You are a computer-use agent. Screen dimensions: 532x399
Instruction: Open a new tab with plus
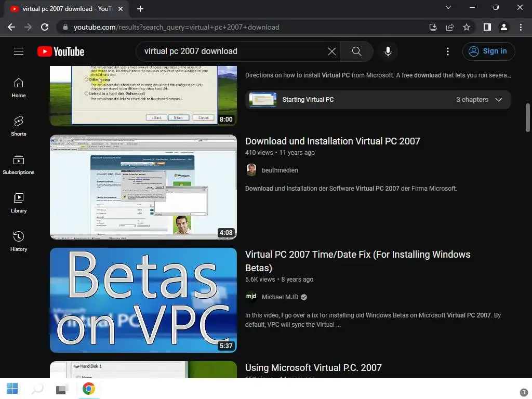140,9
